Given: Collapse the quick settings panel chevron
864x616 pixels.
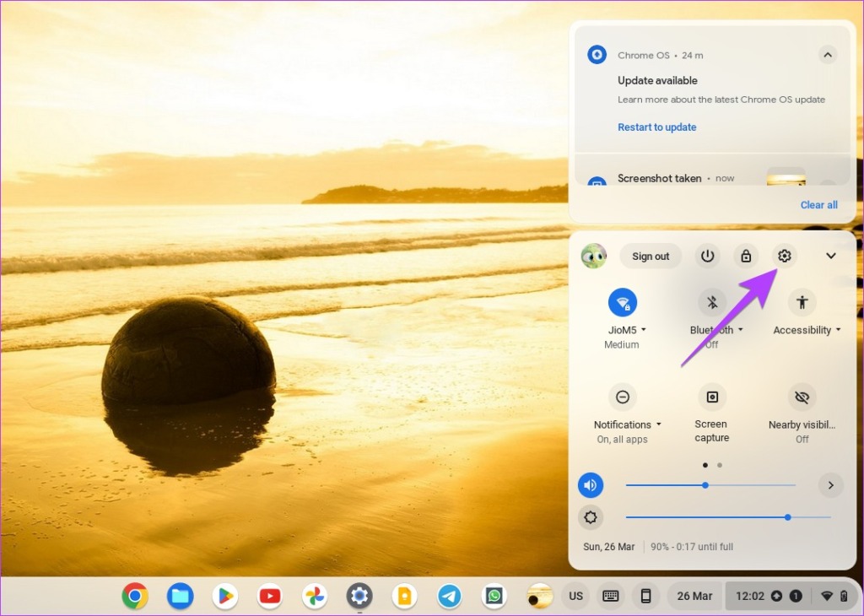Looking at the screenshot, I should (830, 257).
